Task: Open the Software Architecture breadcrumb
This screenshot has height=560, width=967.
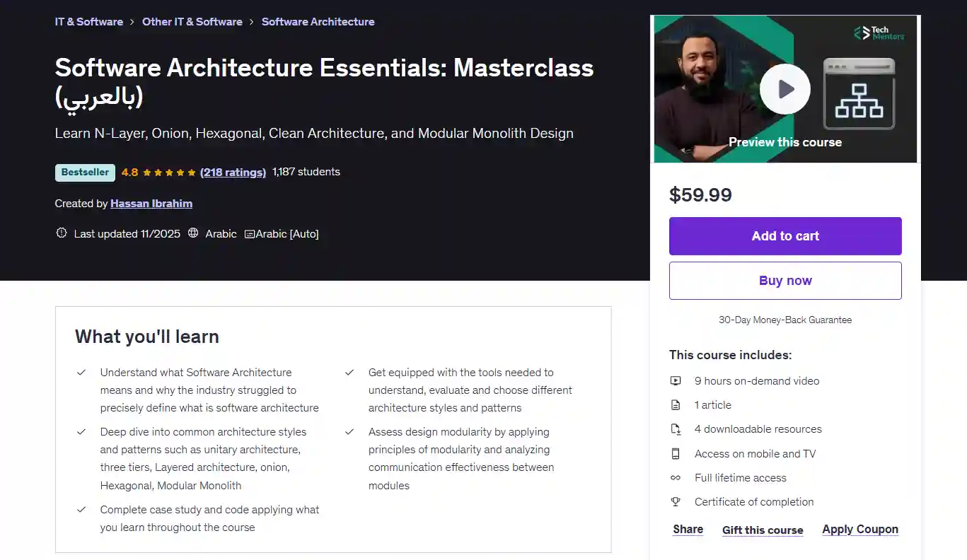Action: click(318, 22)
